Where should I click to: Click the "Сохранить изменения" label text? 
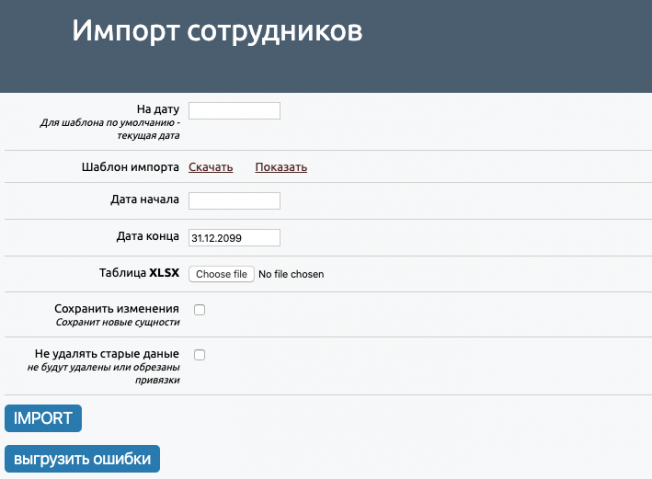(116, 309)
